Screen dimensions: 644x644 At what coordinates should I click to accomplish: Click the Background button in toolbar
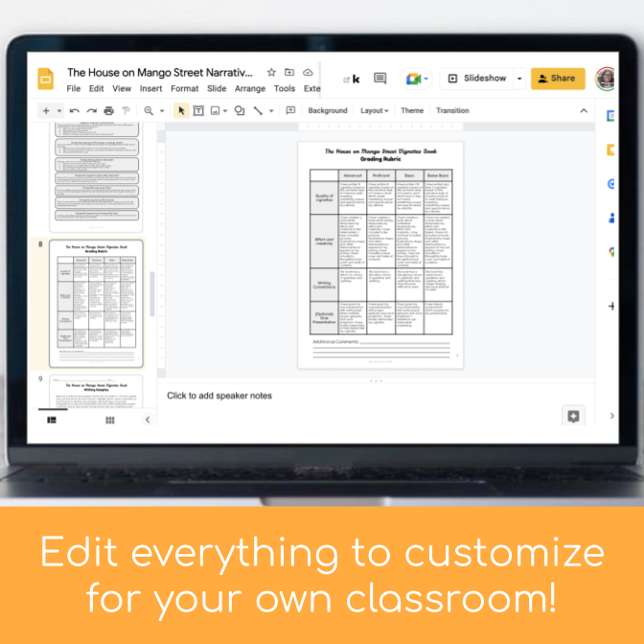328,111
